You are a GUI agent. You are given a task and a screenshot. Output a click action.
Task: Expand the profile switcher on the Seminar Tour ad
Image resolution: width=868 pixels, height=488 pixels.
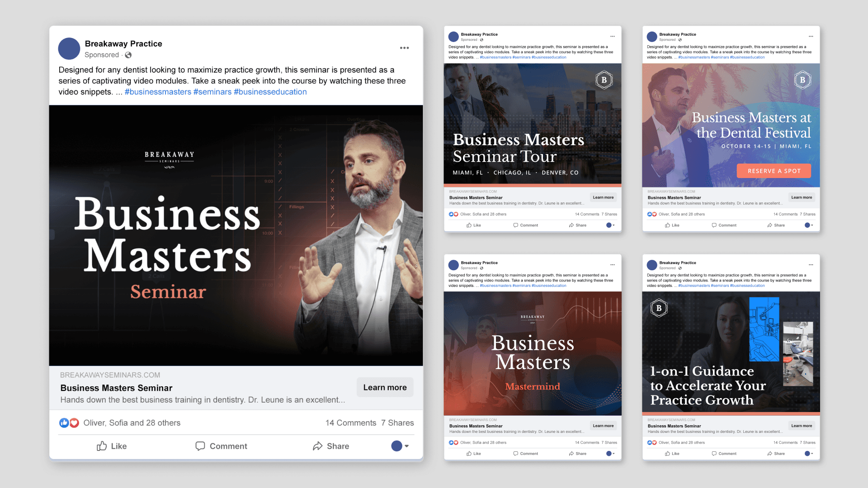(x=610, y=225)
